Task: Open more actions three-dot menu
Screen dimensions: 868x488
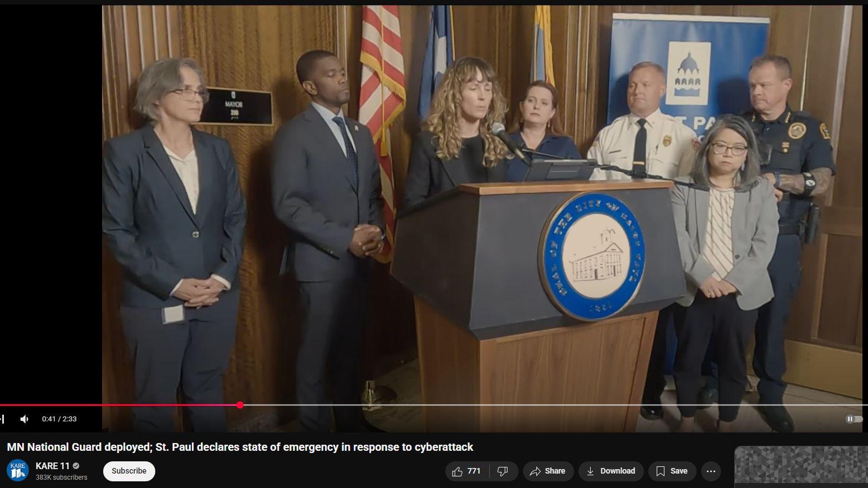Action: click(x=710, y=471)
